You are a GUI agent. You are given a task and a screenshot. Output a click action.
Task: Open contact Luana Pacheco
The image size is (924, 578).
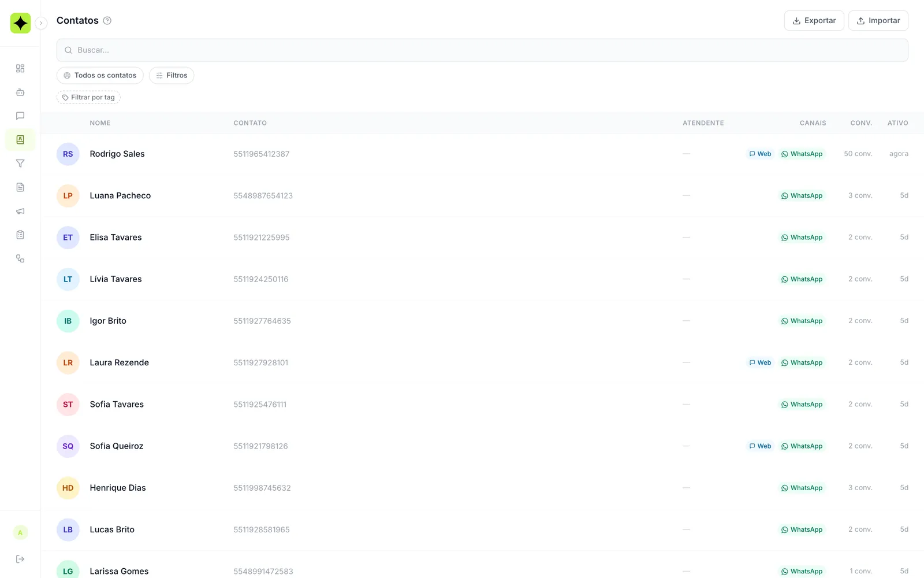click(x=120, y=195)
